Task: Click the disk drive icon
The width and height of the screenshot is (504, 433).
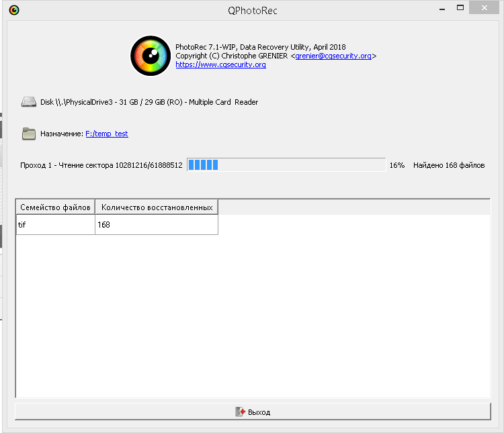Action: pos(29,102)
